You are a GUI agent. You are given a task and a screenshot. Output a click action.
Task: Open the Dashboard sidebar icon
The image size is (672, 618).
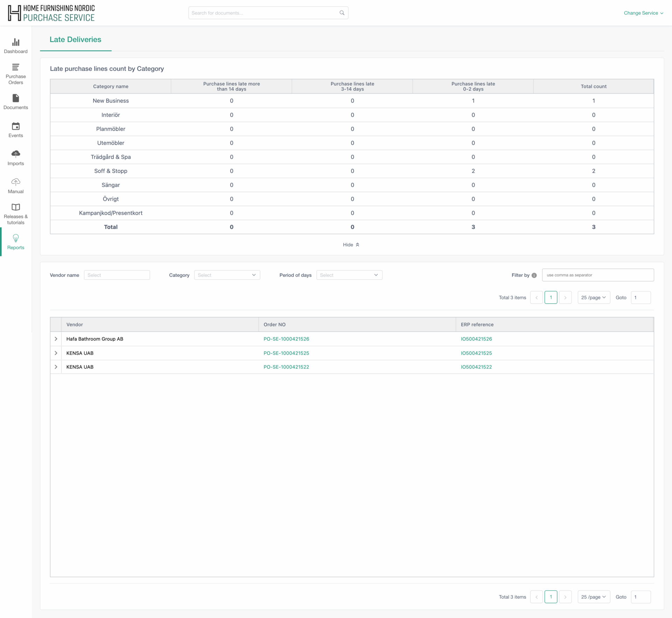click(16, 42)
